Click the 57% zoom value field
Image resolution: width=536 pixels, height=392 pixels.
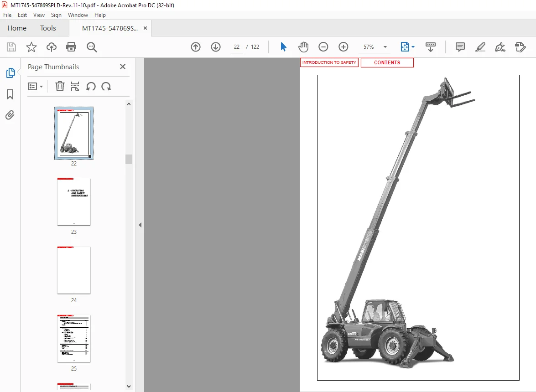click(x=369, y=47)
